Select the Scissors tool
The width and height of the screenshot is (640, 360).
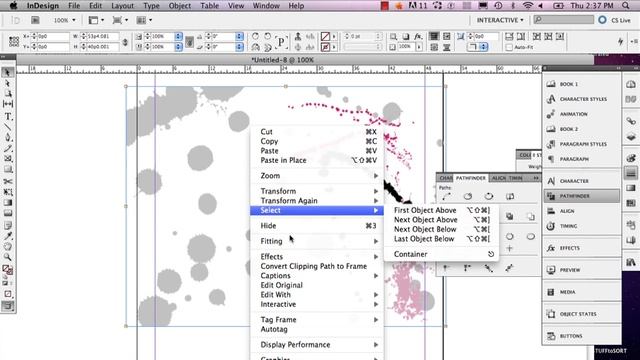[7, 181]
